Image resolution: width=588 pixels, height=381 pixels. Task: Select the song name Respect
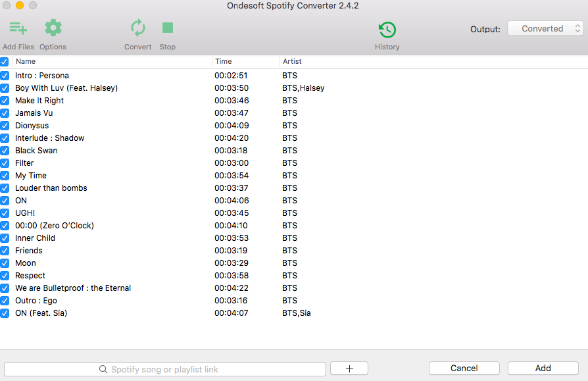click(30, 276)
